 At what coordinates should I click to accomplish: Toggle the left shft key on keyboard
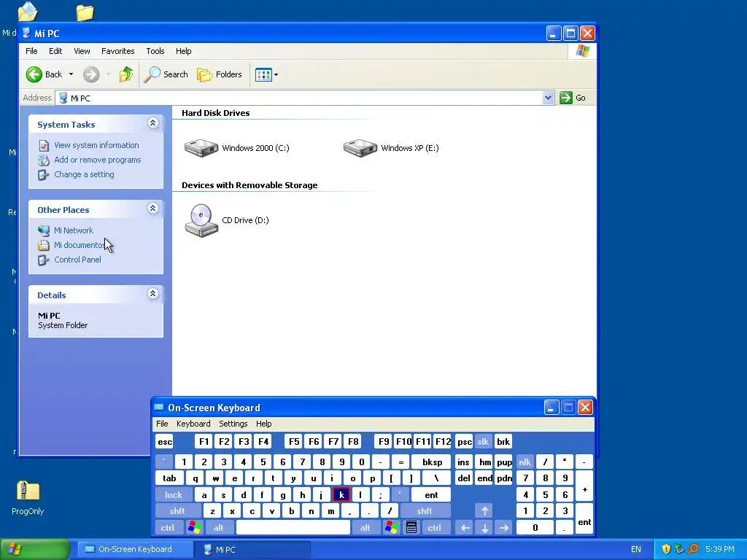[177, 511]
